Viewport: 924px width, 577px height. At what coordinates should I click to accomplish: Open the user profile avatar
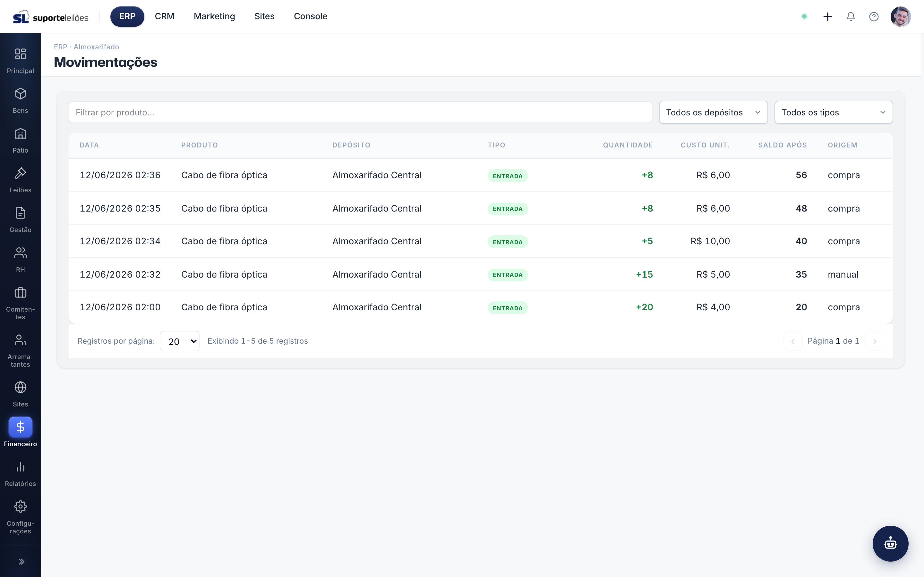(x=901, y=16)
